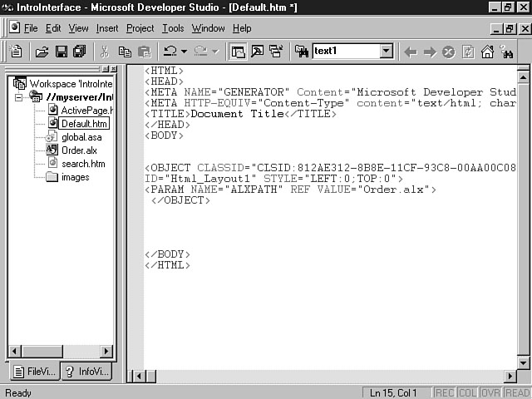Screen dimensions: 532x399
Task: Click the New Text File icon
Action: [x=16, y=52]
